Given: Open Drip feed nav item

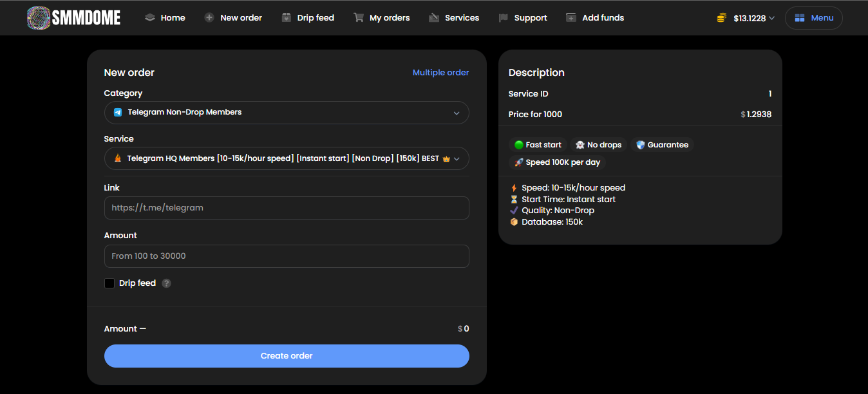Looking at the screenshot, I should pos(308,18).
